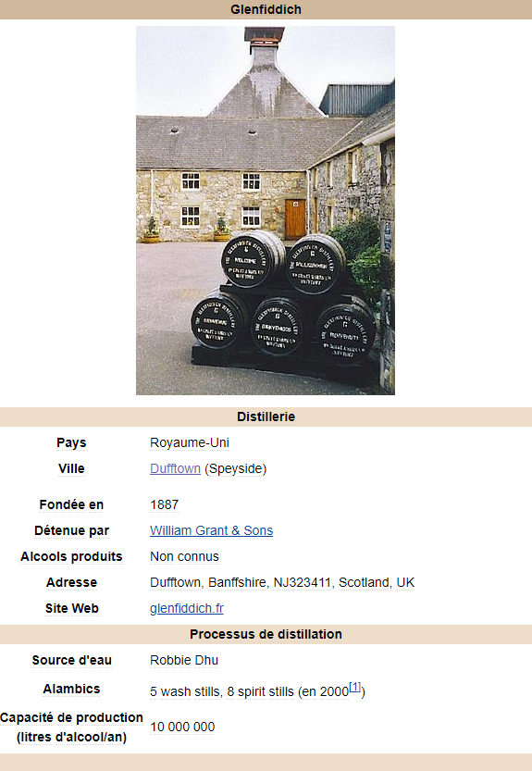Click the Site Web label

click(72, 608)
